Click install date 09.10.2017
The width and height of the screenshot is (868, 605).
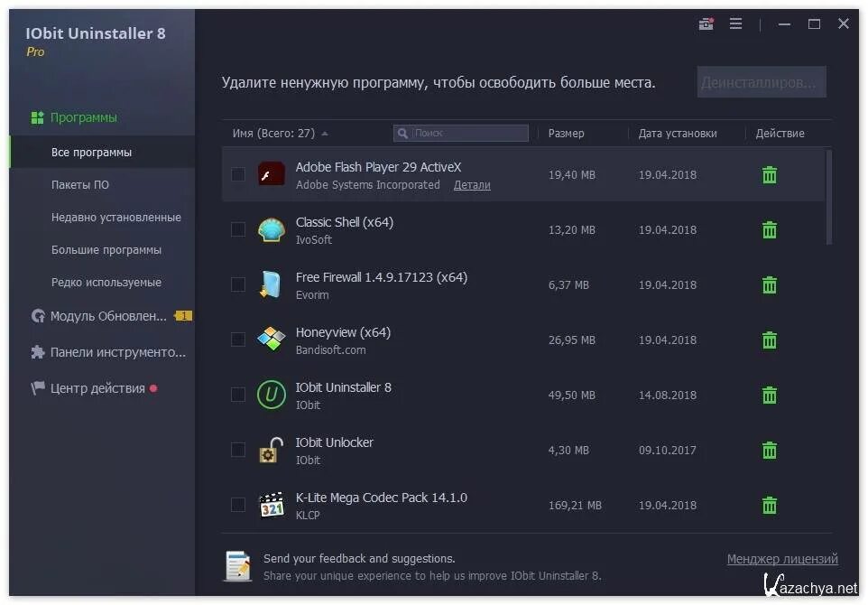tap(668, 450)
